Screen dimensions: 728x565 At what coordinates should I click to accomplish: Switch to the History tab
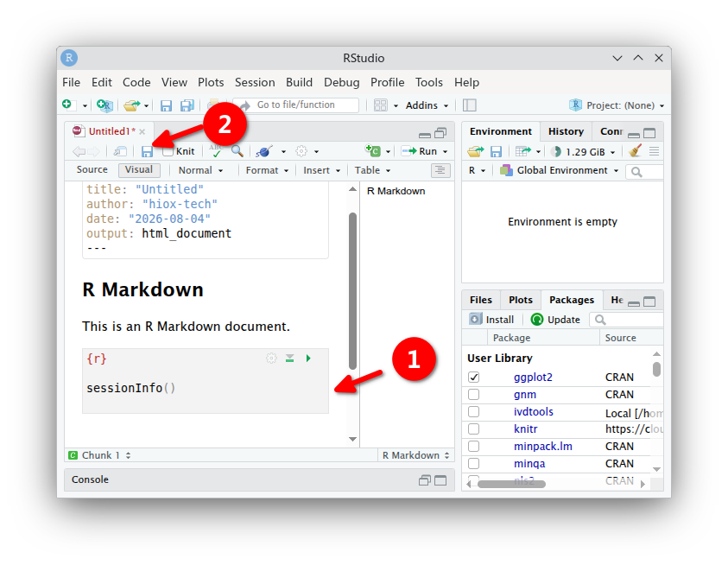tap(566, 131)
